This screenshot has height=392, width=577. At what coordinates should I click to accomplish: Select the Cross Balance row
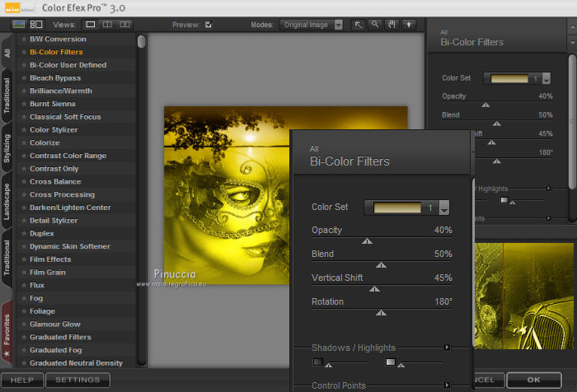tap(76, 182)
